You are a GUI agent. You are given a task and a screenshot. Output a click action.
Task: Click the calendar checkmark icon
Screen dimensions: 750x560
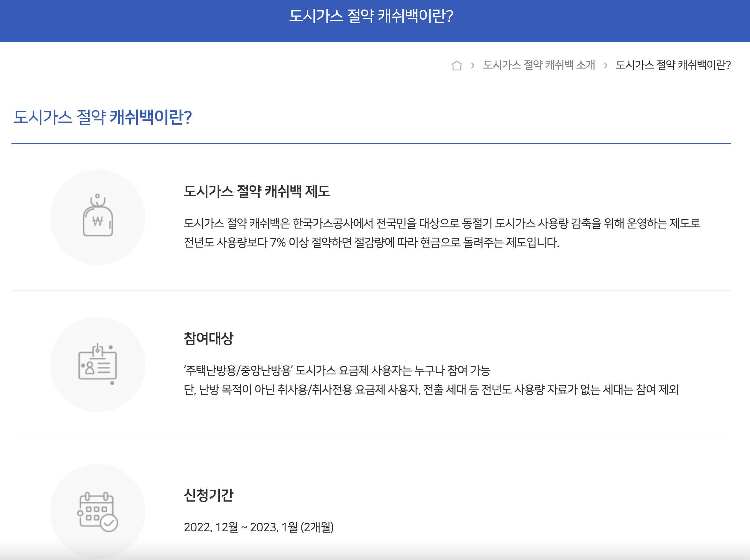tap(98, 512)
